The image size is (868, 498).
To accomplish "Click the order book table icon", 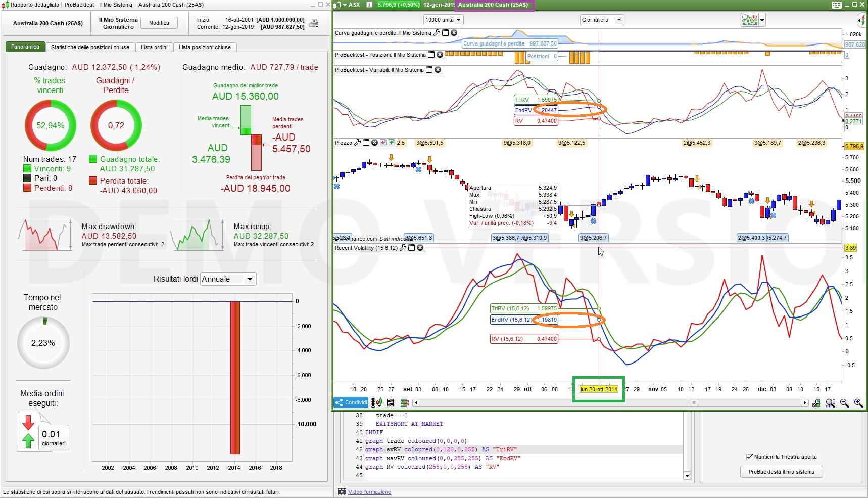I will (404, 403).
